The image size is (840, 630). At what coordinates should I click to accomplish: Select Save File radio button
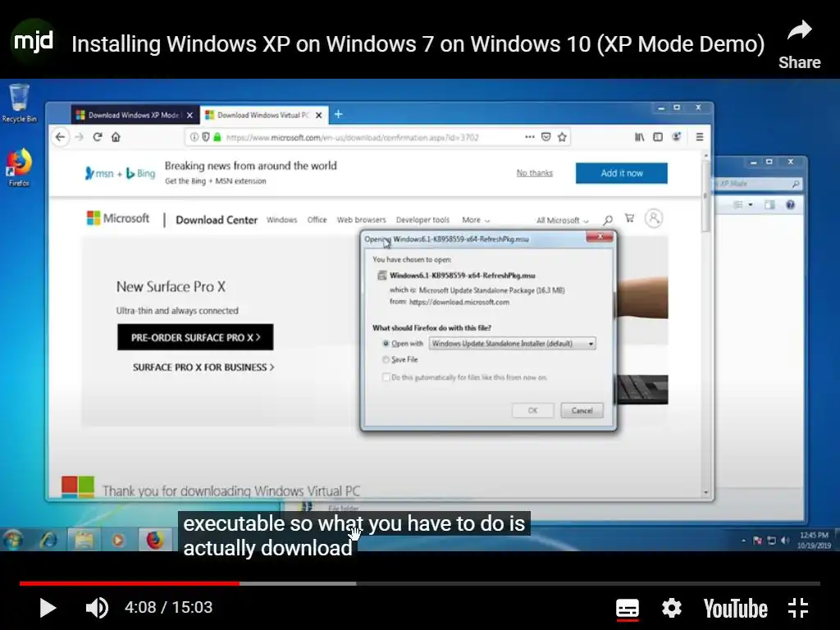click(x=386, y=359)
